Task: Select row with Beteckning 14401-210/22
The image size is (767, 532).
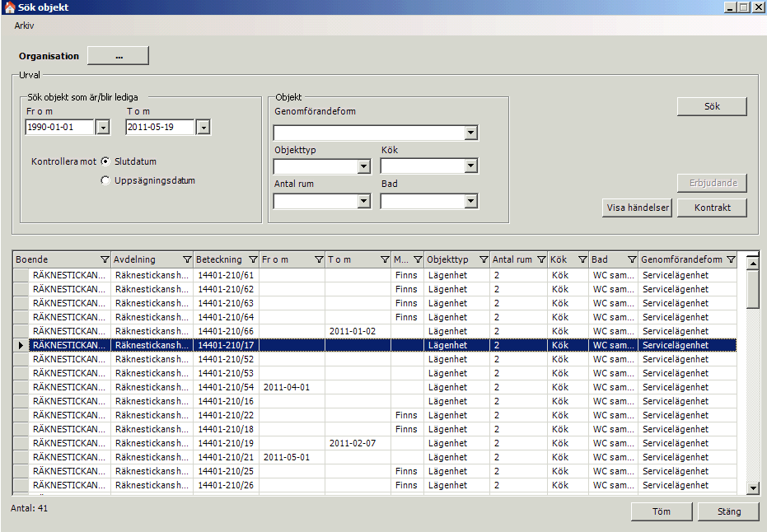Action: [375, 415]
